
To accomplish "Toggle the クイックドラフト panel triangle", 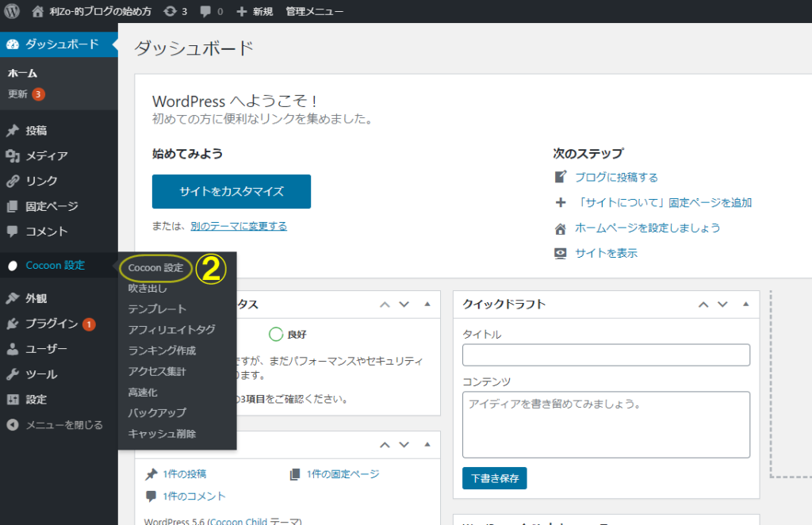I will point(745,305).
